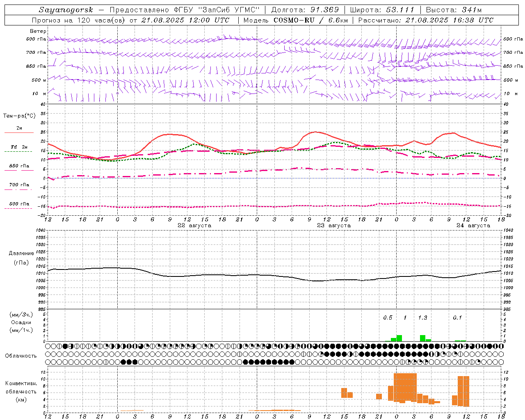Click the '1.3' precipitation amount value
The height and width of the screenshot is (420, 525).
click(x=422, y=318)
